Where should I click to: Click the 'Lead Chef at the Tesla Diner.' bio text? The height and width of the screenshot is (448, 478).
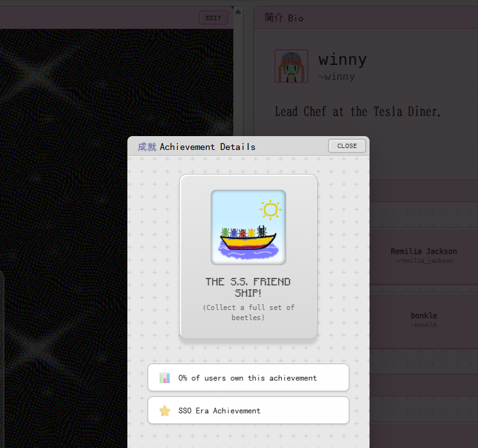click(358, 112)
